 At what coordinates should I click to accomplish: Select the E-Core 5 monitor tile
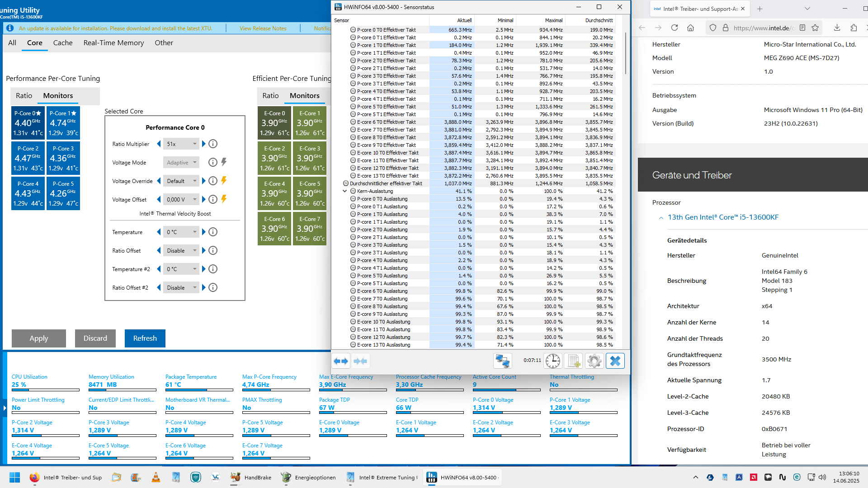pyautogui.click(x=310, y=193)
